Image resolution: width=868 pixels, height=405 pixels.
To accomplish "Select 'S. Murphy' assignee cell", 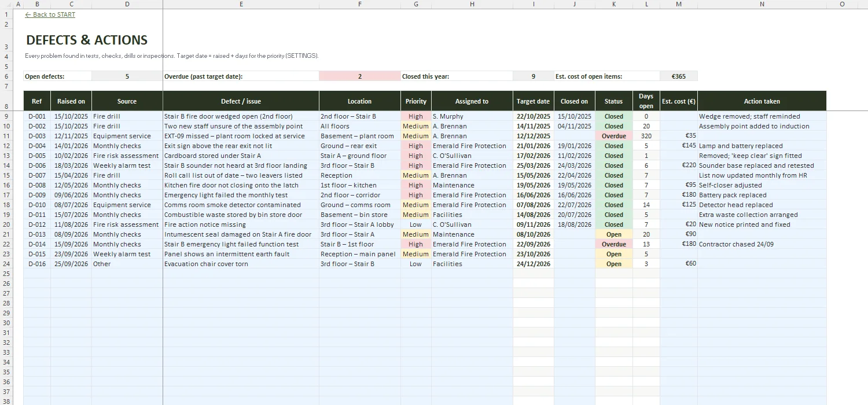I will point(472,116).
